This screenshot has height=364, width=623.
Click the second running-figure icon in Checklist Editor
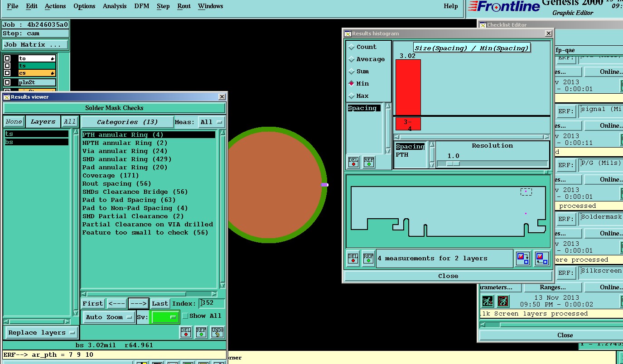(502, 301)
